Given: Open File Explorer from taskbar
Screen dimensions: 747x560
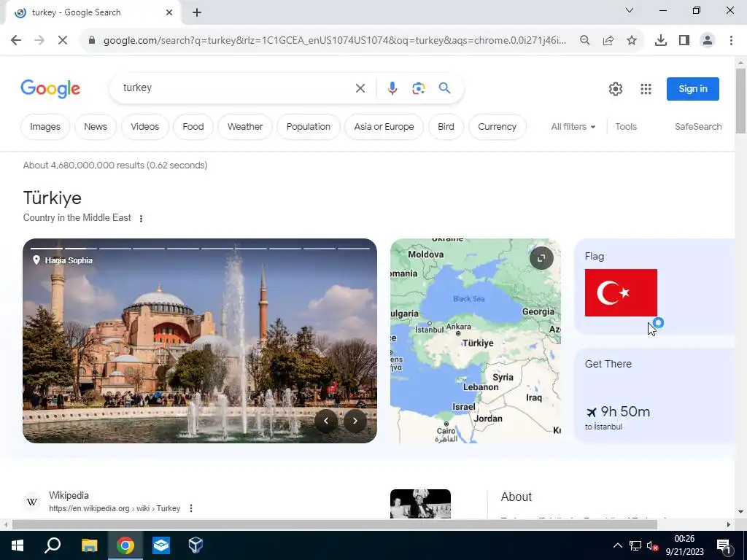Looking at the screenshot, I should tap(89, 545).
